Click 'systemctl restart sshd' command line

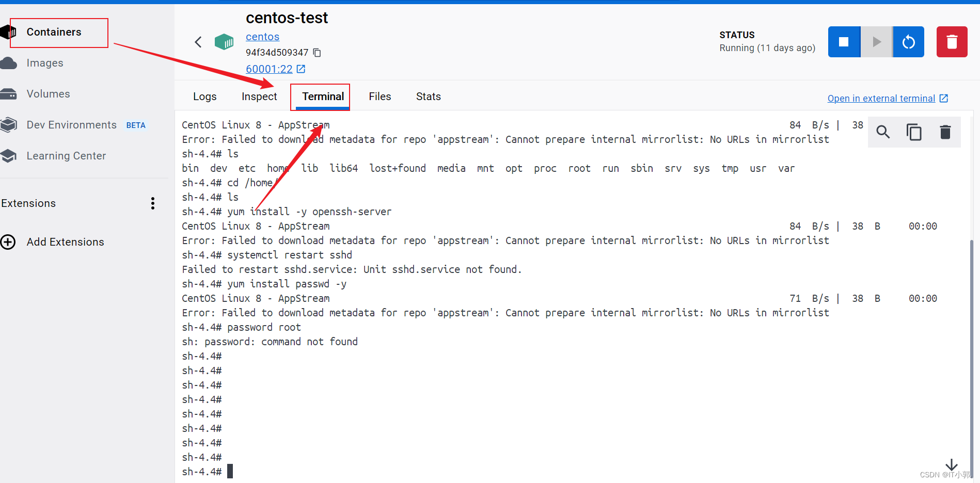coord(267,255)
